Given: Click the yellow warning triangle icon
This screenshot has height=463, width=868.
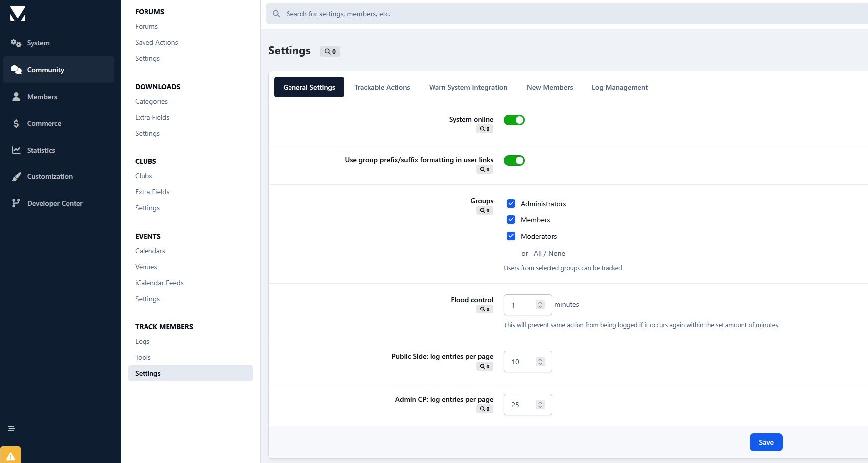Looking at the screenshot, I should [10, 456].
